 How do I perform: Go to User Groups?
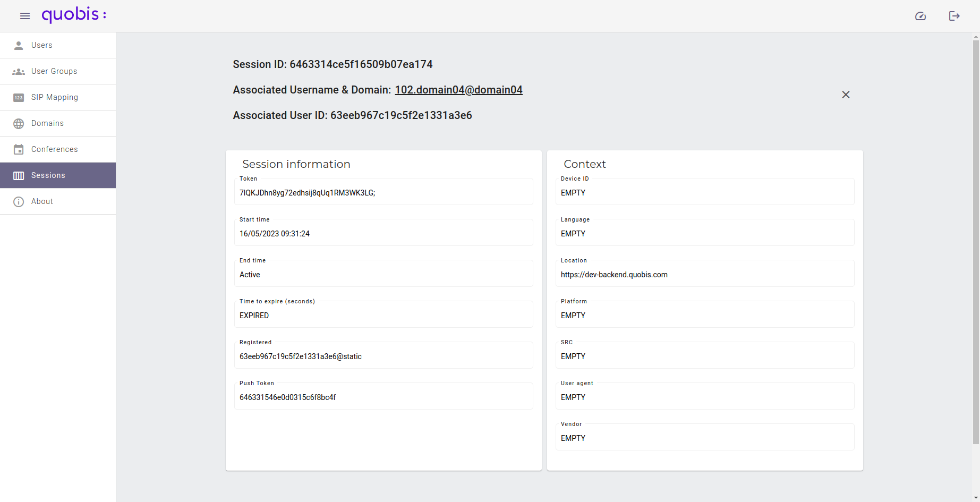[x=58, y=71]
